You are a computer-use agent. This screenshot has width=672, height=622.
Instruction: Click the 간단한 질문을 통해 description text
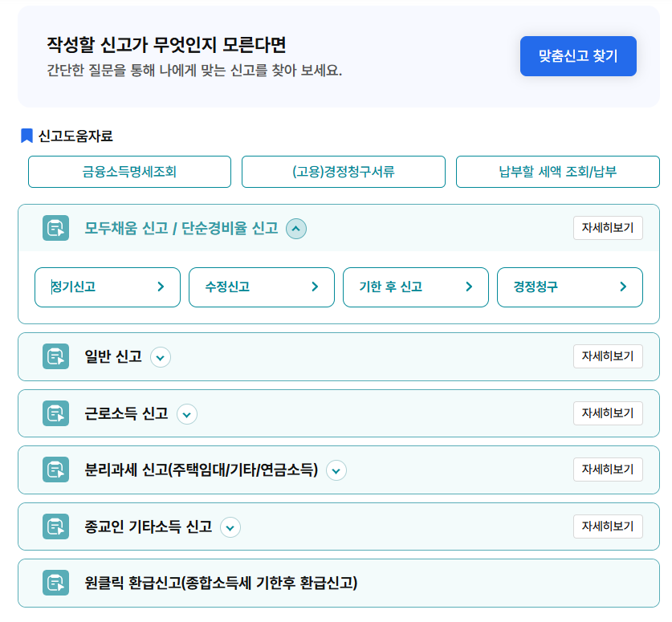[x=194, y=71]
